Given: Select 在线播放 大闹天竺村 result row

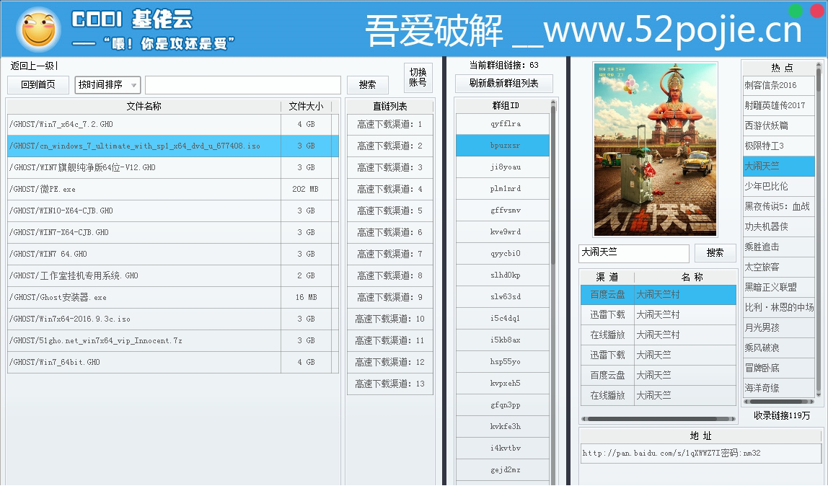Looking at the screenshot, I should (x=658, y=335).
